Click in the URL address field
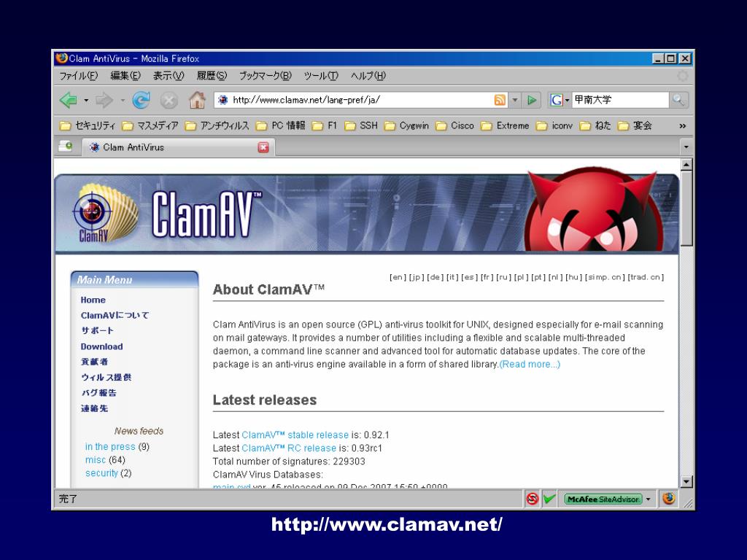747x560 pixels. [361, 100]
